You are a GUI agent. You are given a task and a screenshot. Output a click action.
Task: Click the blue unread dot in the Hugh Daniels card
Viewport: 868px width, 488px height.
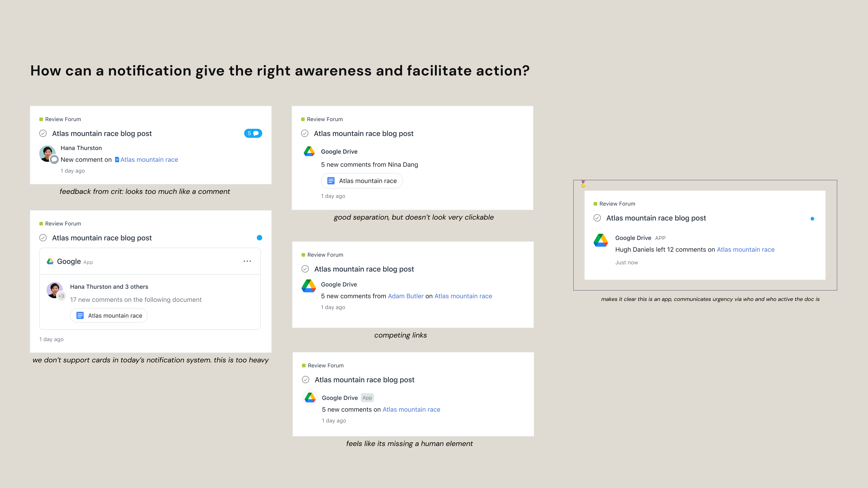tap(812, 218)
